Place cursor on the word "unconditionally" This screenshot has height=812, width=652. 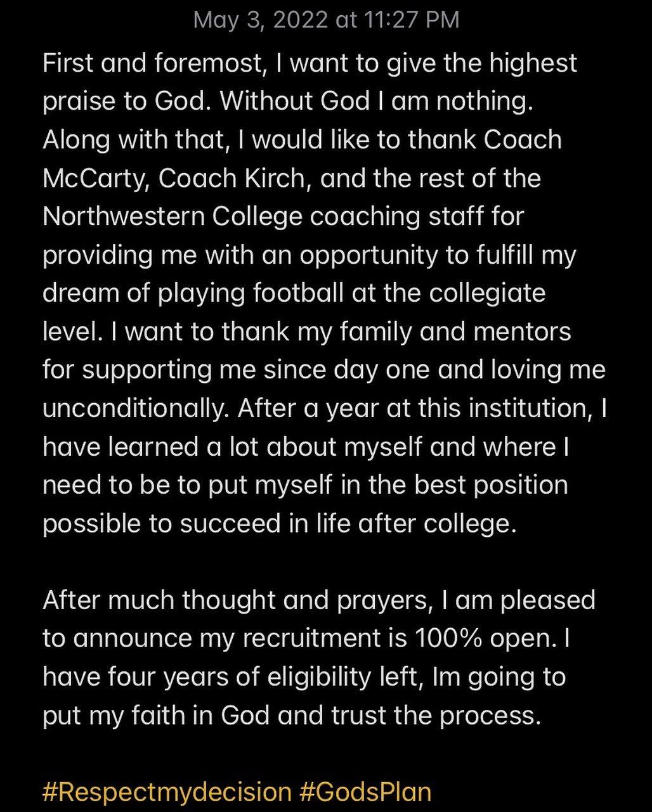133,409
